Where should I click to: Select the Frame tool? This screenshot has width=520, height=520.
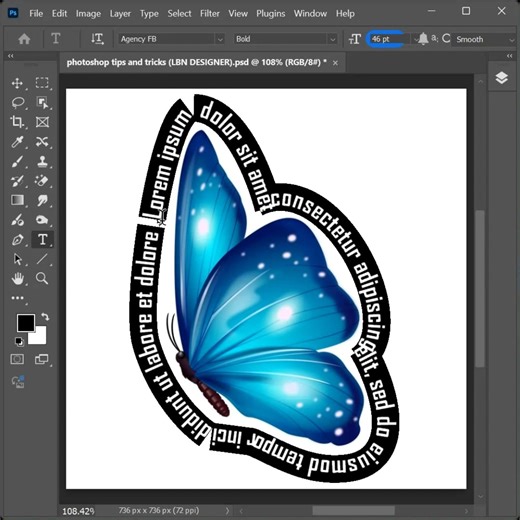[42, 122]
